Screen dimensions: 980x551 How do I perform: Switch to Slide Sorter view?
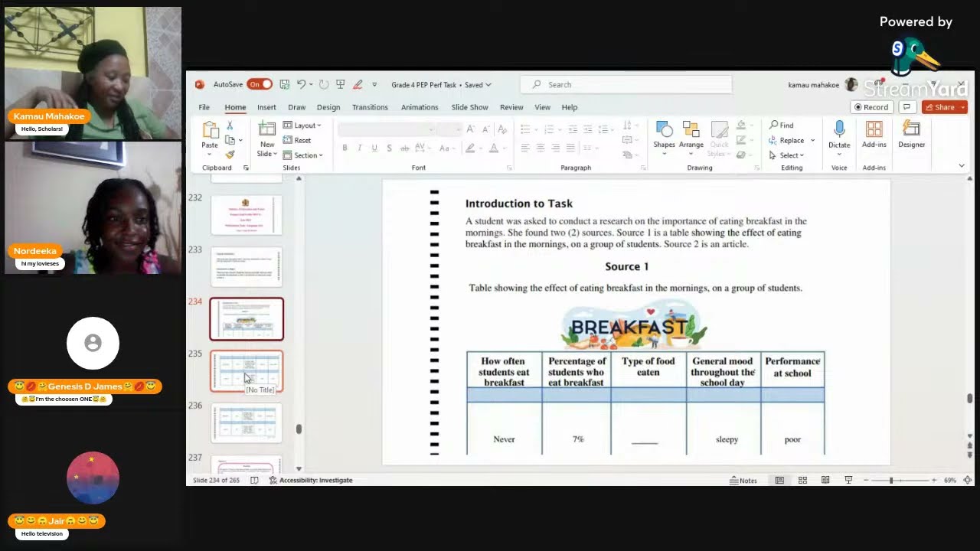[x=802, y=480]
